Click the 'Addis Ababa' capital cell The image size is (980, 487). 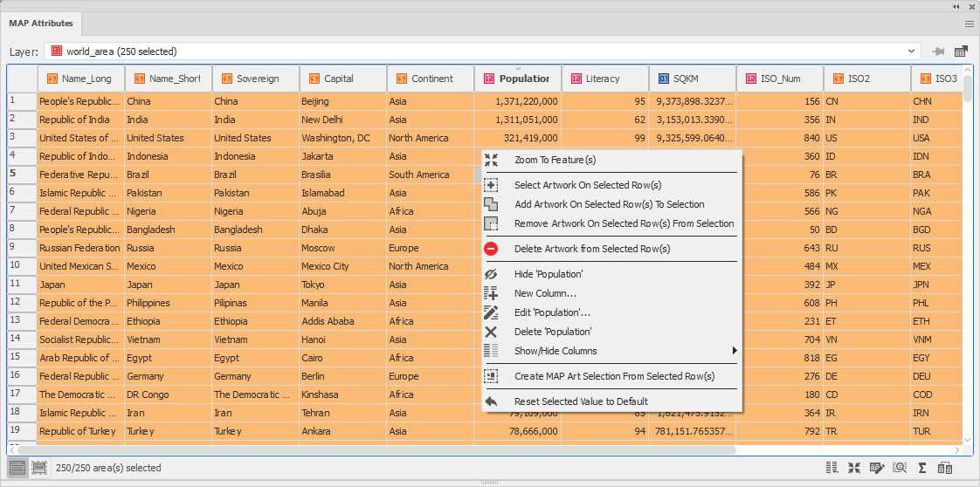pyautogui.click(x=343, y=321)
